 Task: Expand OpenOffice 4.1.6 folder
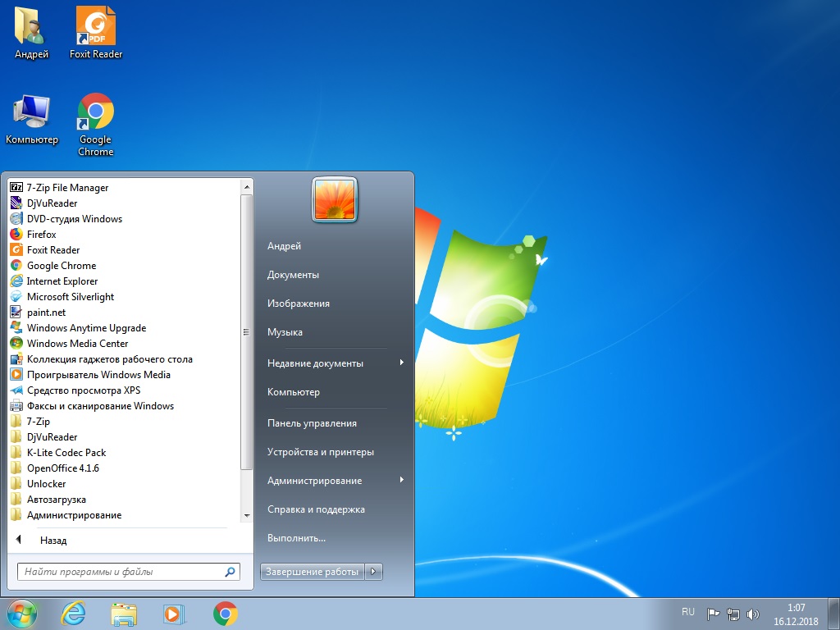coord(55,468)
